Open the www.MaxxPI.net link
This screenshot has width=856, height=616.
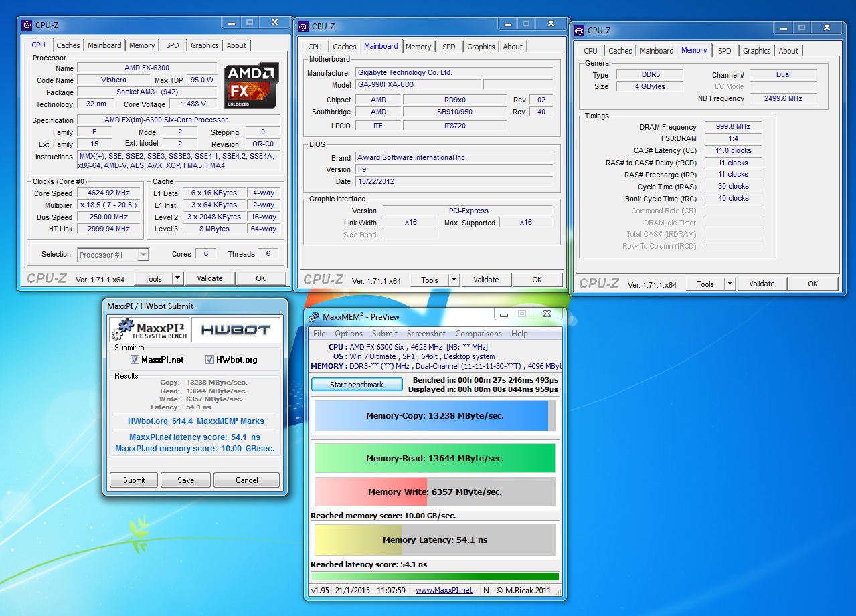[x=444, y=591]
